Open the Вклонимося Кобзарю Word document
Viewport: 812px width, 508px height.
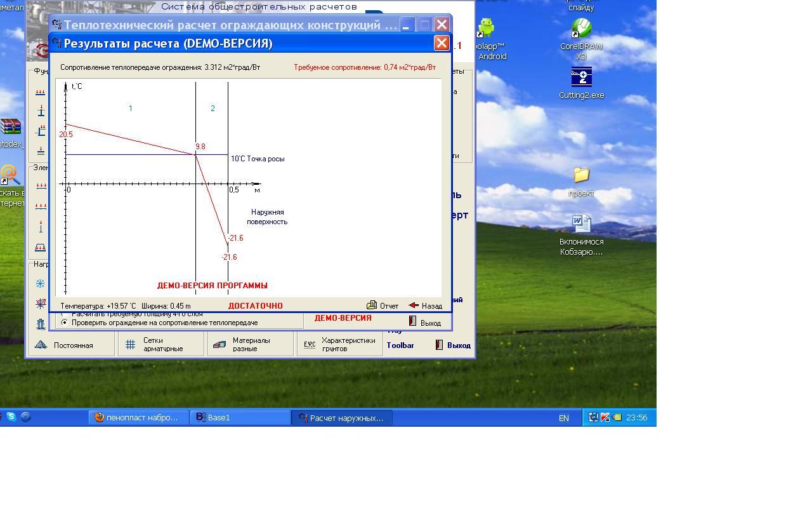581,224
